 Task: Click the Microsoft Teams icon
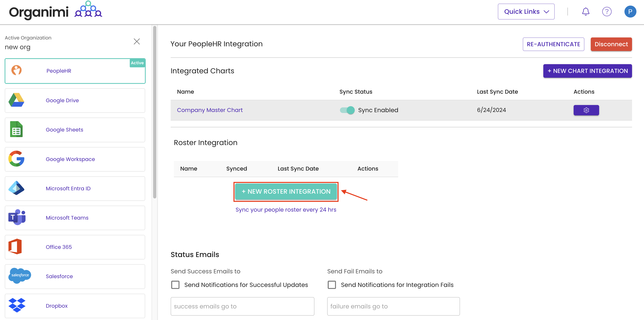tap(17, 217)
